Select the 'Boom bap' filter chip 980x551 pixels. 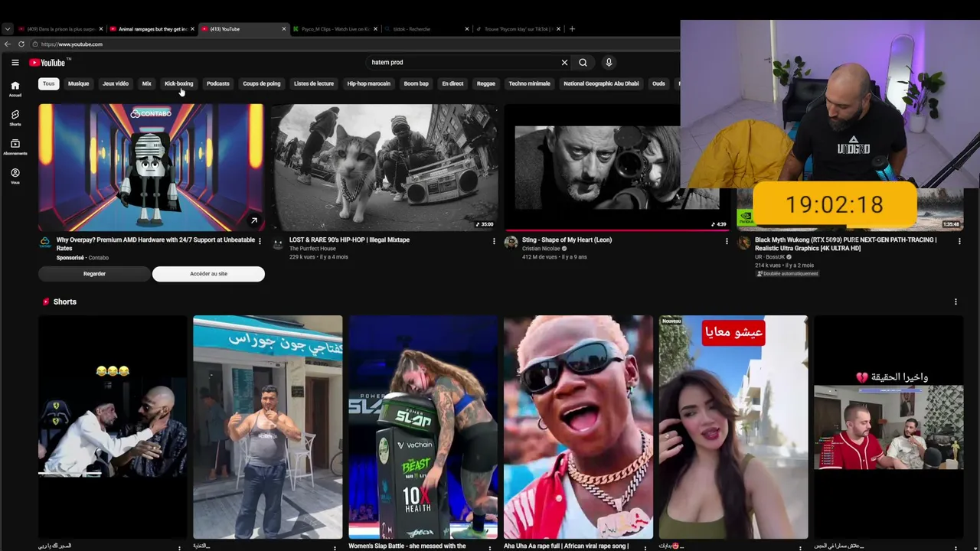point(416,83)
